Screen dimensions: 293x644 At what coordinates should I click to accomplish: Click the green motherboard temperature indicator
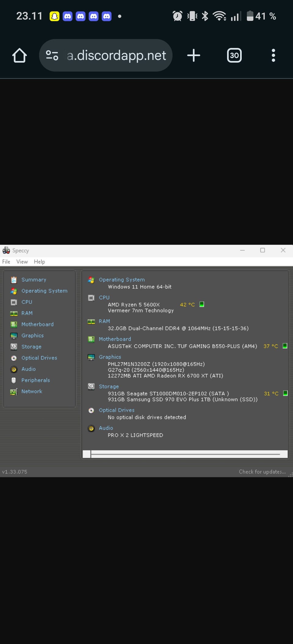click(285, 346)
